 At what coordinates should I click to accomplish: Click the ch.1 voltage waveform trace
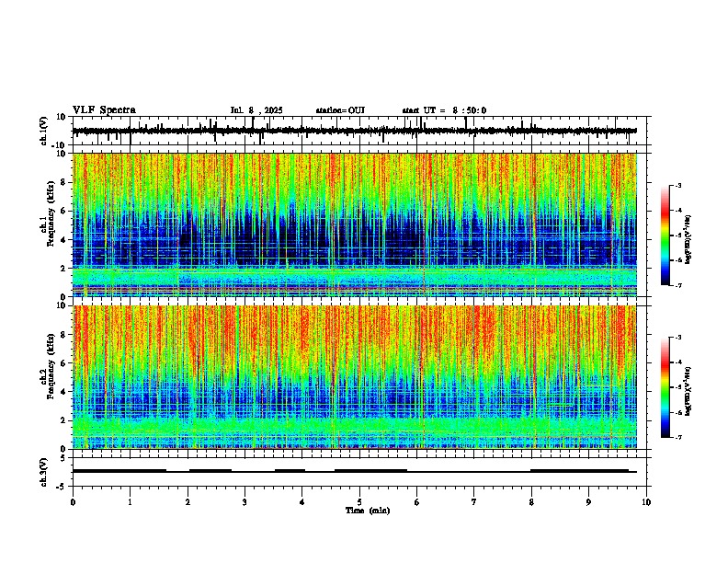(354, 131)
